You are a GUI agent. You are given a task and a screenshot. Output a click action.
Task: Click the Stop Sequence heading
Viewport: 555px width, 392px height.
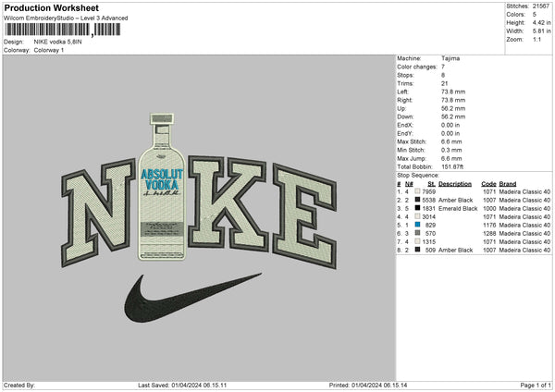coord(418,176)
